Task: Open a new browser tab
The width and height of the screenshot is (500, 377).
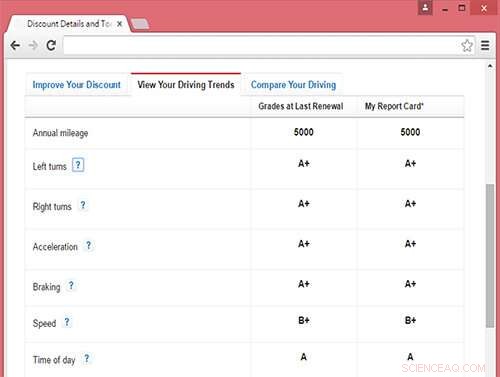Action: [140, 24]
